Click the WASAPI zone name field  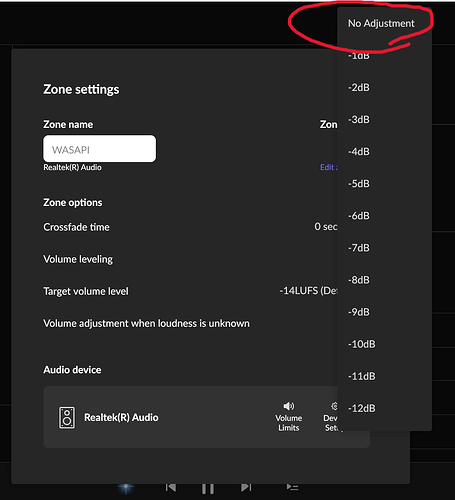[99, 149]
